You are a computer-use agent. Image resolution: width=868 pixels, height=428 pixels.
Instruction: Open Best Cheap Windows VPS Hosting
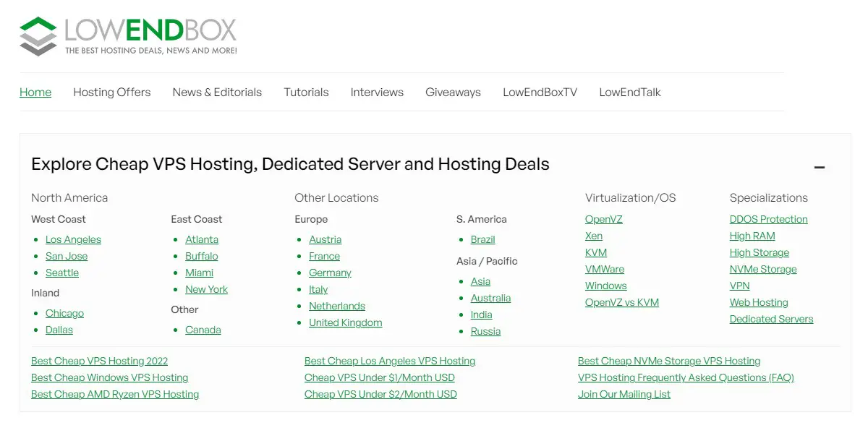click(110, 377)
